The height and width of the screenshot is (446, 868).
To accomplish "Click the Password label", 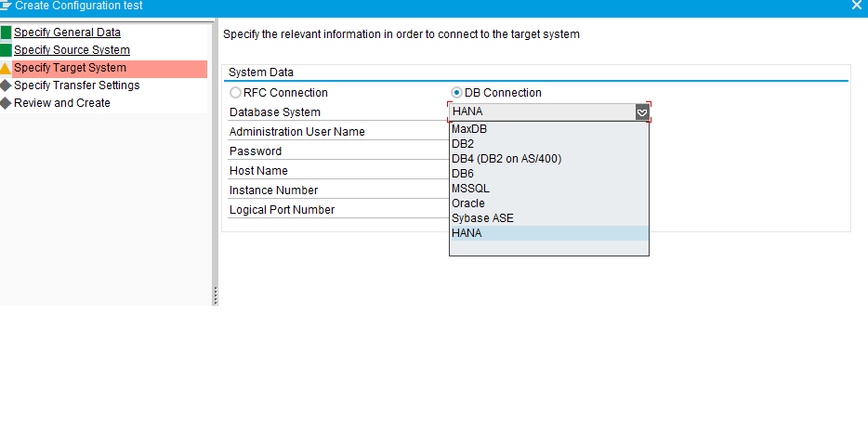I will (256, 151).
